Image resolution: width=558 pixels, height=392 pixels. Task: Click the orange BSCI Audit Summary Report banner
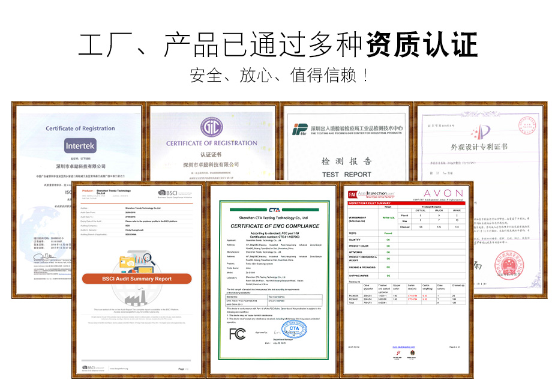(137, 279)
